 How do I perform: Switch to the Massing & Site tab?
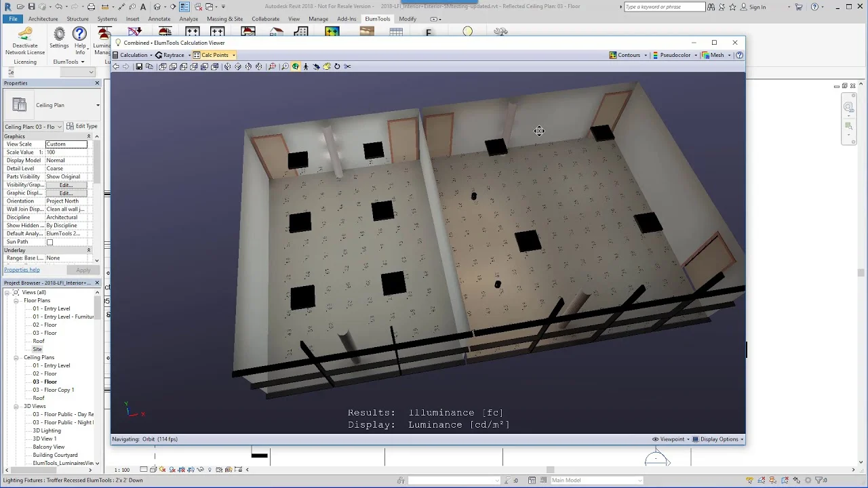(x=224, y=19)
